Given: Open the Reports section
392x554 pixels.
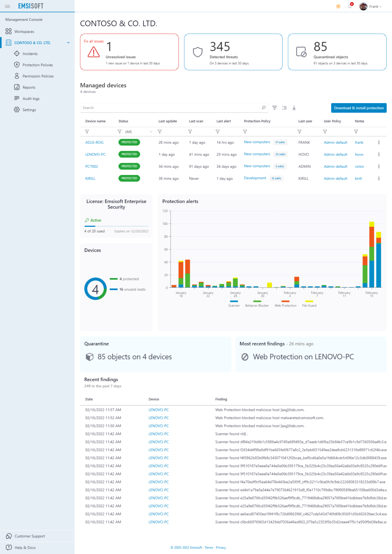Looking at the screenshot, I should [28, 87].
